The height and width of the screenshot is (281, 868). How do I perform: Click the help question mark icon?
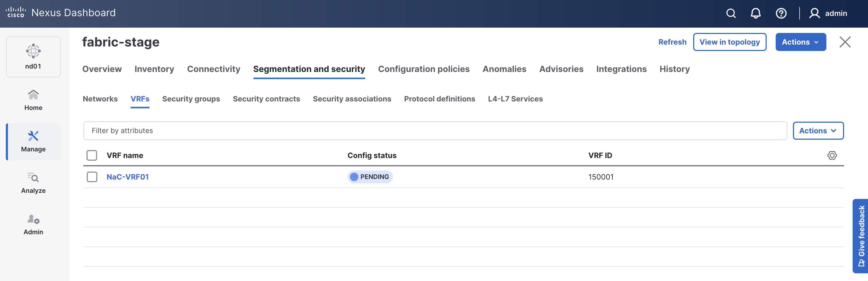[781, 14]
